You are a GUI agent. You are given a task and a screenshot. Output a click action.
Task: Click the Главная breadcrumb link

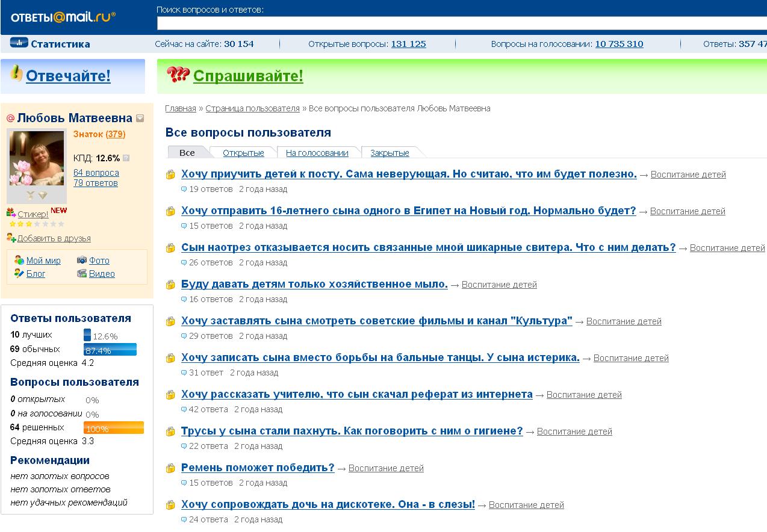pos(181,108)
